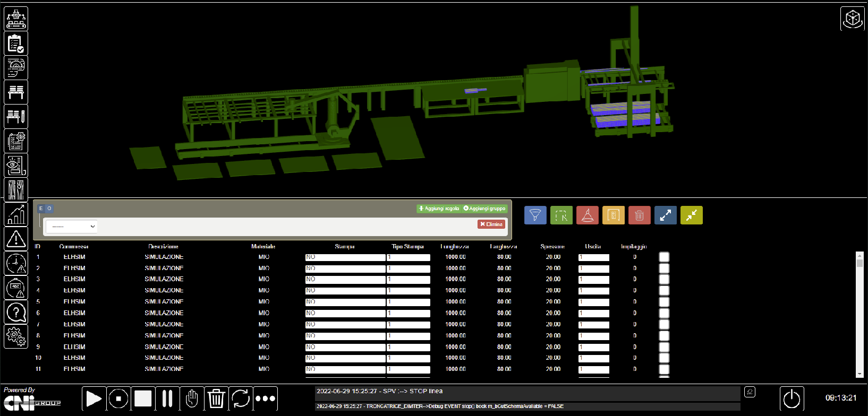Screen dimensions: 868x416
Task: Open the clipboard checklist icon
Action: coord(16,44)
